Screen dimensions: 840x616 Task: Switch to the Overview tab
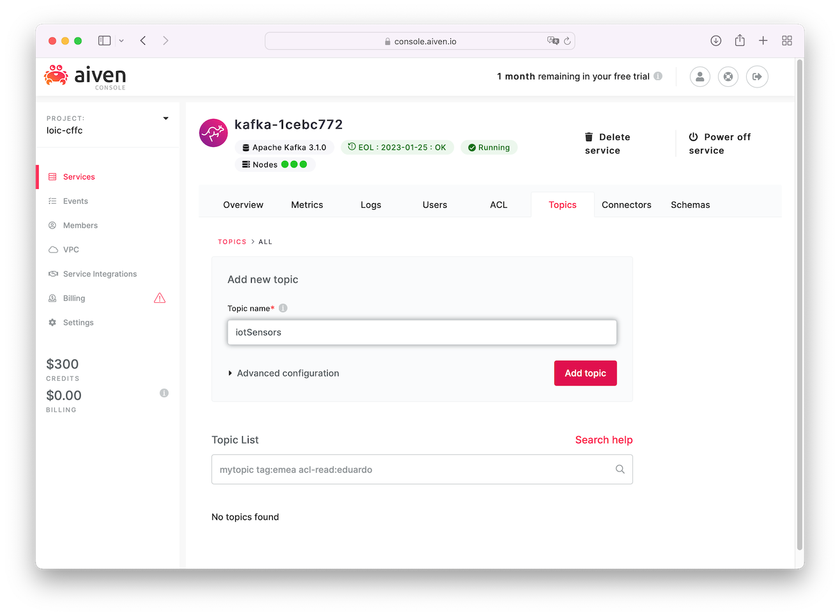tap(243, 204)
